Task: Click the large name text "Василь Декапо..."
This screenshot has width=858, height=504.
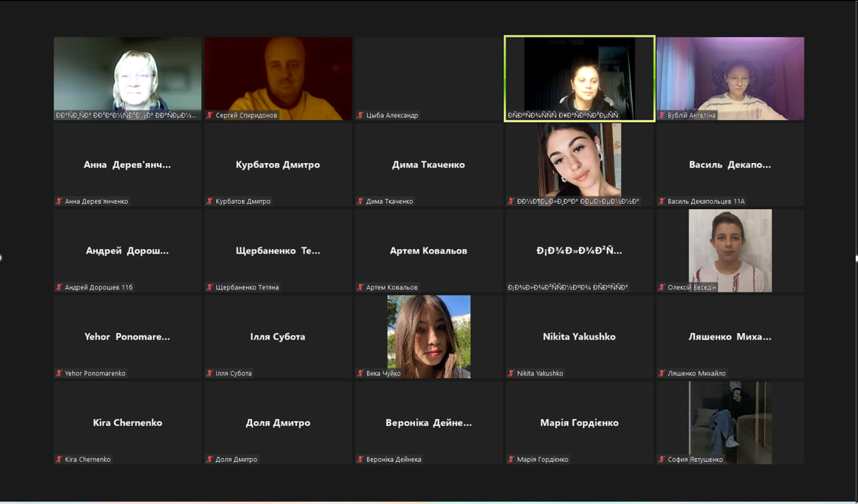Action: (x=730, y=165)
